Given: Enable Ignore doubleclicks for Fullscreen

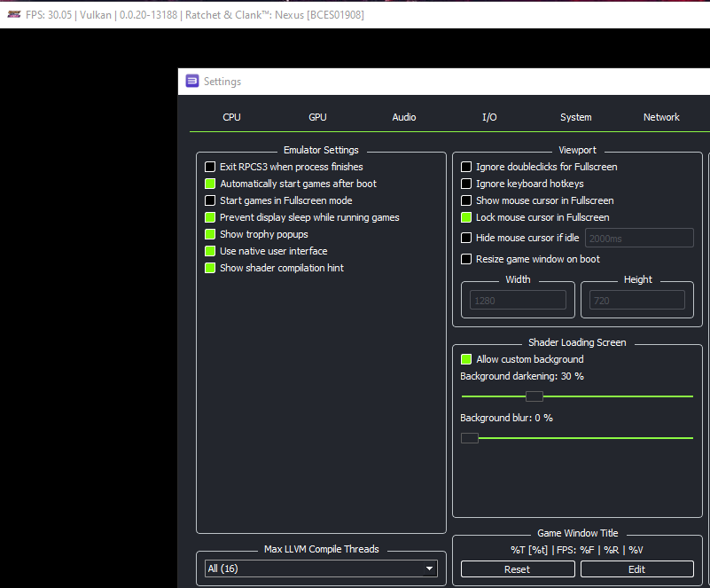Looking at the screenshot, I should click(466, 167).
